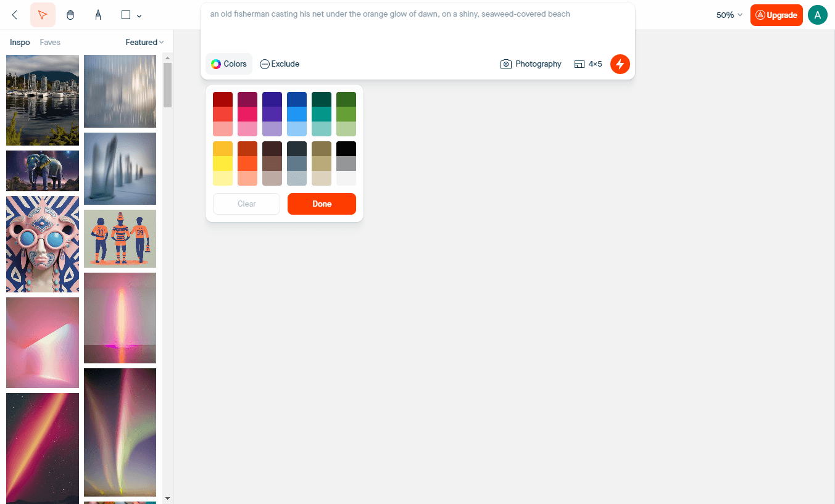The width and height of the screenshot is (835, 504).
Task: Toggle the Colors filter chip
Action: pos(228,64)
